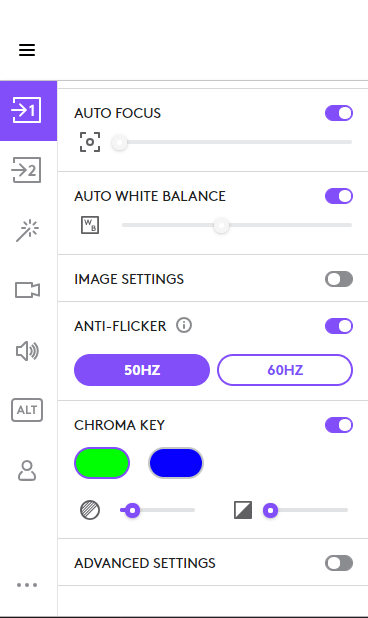Select the 50HZ anti-flicker button

(x=142, y=370)
